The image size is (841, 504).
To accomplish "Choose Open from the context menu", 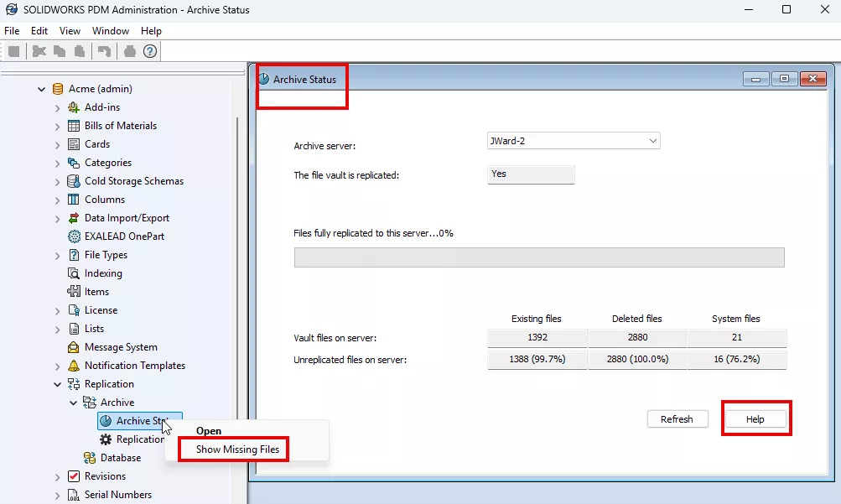I will 209,431.
